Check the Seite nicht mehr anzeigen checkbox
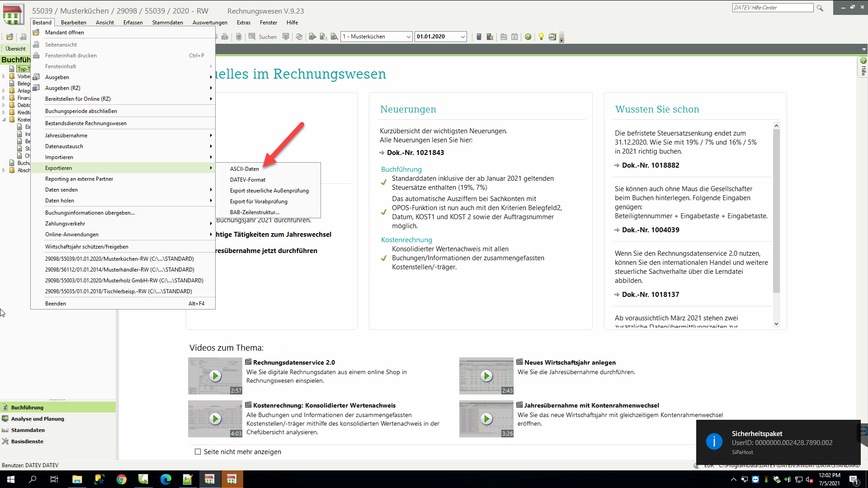This screenshot has height=488, width=868. point(198,451)
